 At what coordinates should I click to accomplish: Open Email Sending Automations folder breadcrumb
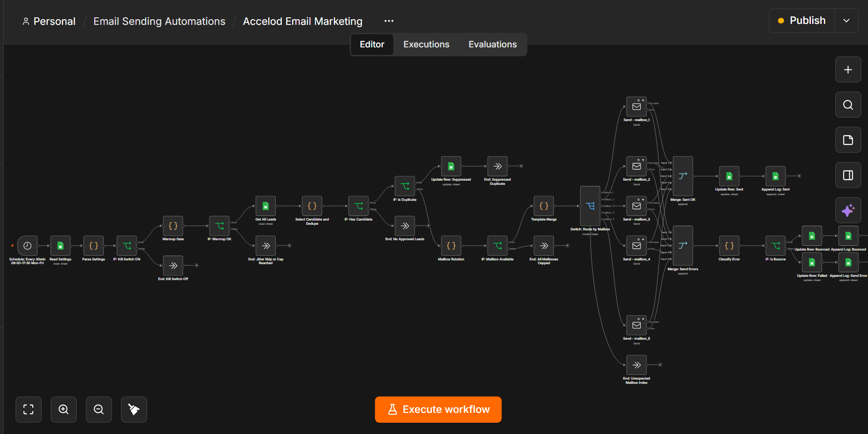coord(159,22)
